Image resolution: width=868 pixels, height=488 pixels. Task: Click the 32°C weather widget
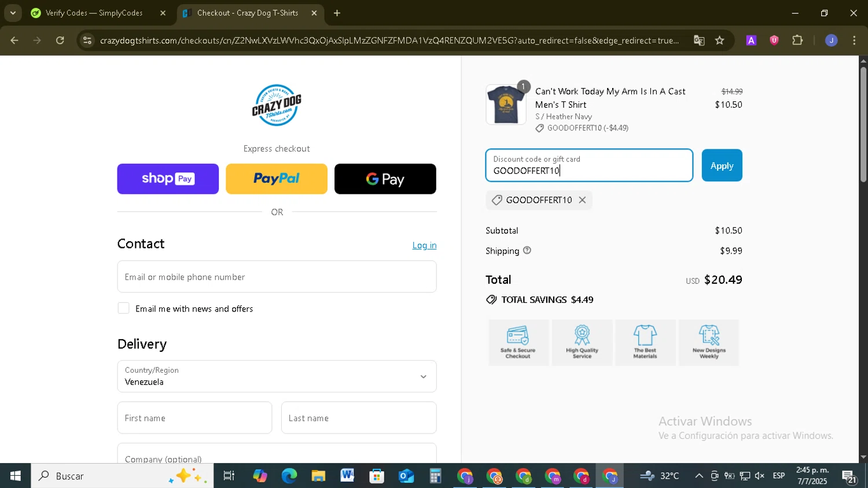(660, 476)
